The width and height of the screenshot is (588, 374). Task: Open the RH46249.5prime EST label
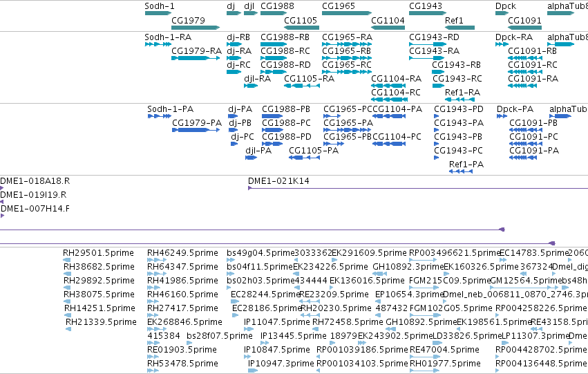coord(182,253)
